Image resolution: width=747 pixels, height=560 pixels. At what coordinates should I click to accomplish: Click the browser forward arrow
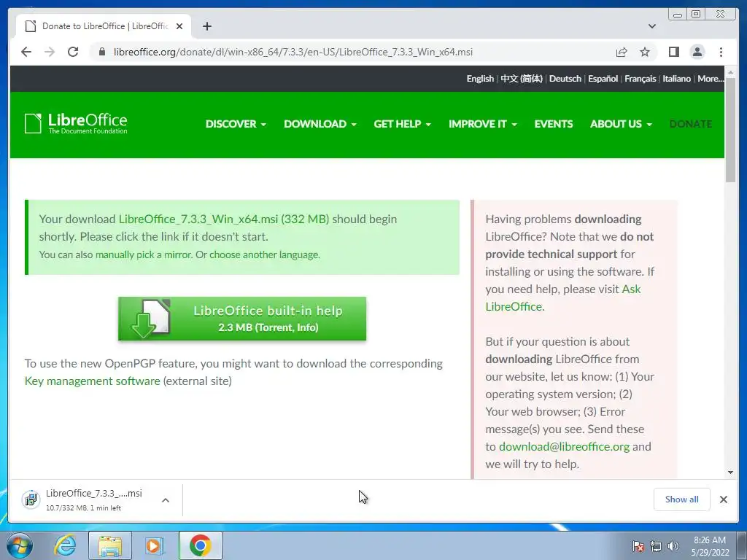(50, 52)
